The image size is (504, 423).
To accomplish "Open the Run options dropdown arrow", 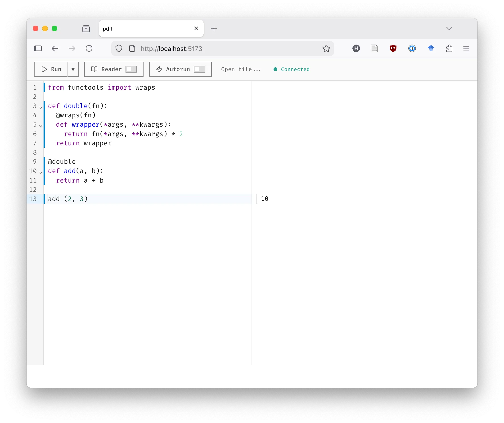I will point(73,69).
